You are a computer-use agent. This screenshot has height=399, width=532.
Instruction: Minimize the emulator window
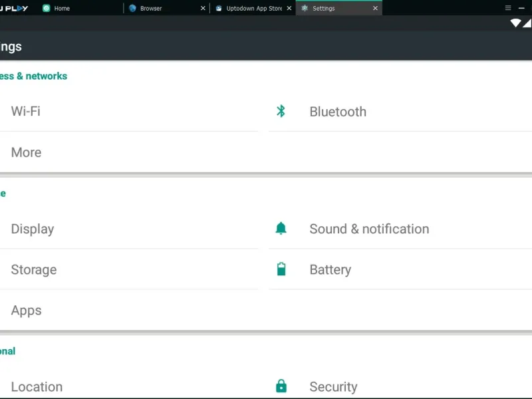(x=521, y=8)
